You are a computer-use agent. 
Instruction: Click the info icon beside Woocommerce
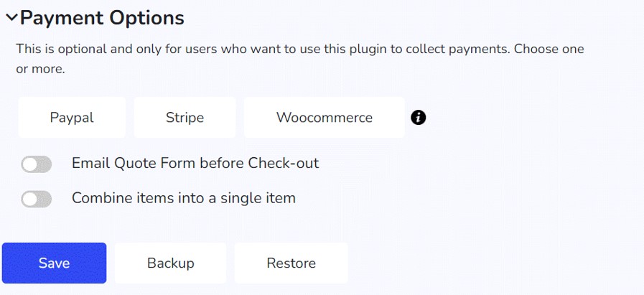[418, 118]
